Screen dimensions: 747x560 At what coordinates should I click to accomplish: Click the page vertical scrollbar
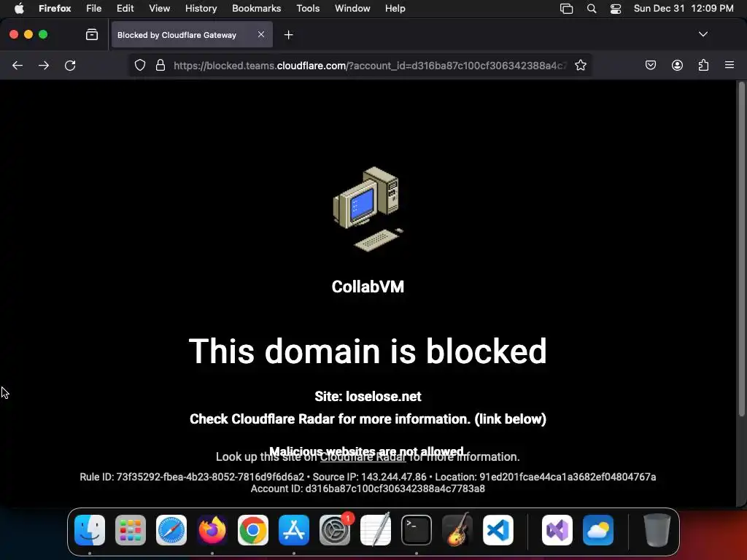(x=741, y=249)
